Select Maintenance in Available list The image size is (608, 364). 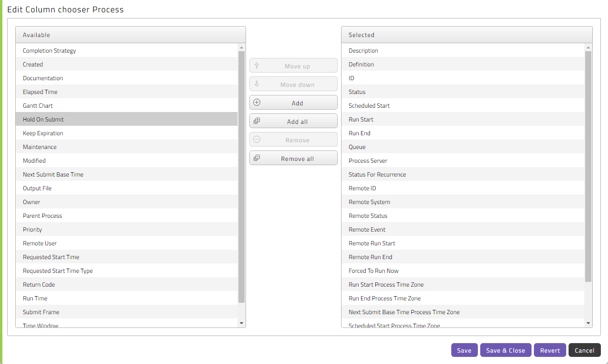coord(126,147)
